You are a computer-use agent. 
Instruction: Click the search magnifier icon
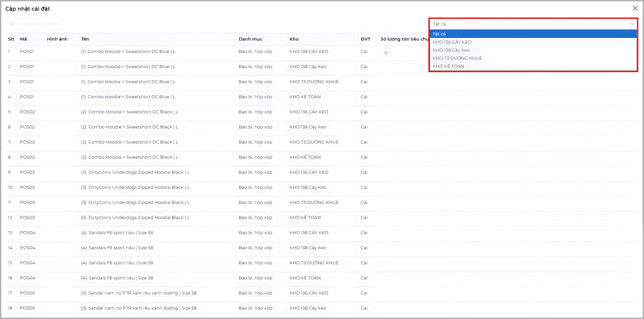tap(12, 24)
